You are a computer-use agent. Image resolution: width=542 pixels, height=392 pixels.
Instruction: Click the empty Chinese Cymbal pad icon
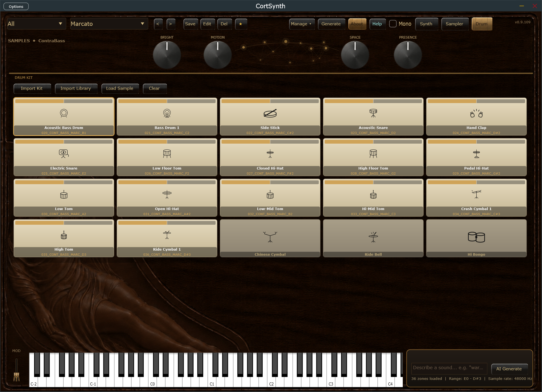[x=270, y=237]
